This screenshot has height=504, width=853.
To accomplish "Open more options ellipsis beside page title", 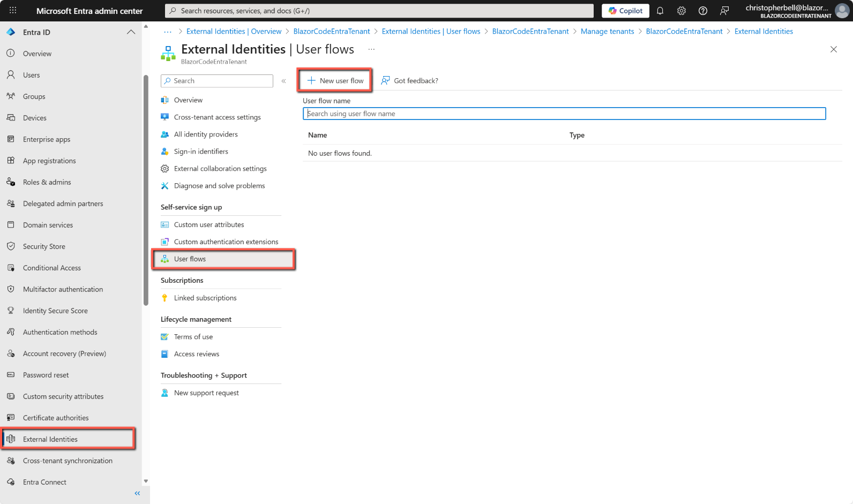I will pyautogui.click(x=371, y=49).
